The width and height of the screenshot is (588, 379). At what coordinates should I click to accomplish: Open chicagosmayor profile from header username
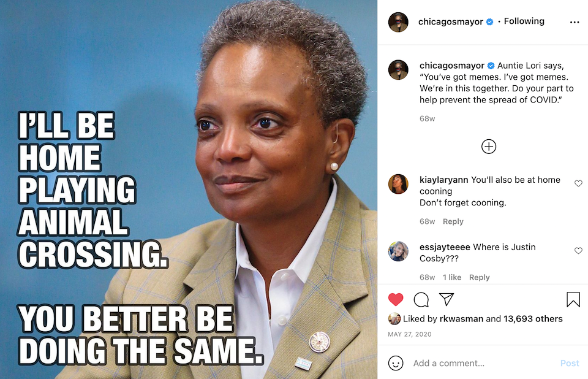[x=450, y=22]
